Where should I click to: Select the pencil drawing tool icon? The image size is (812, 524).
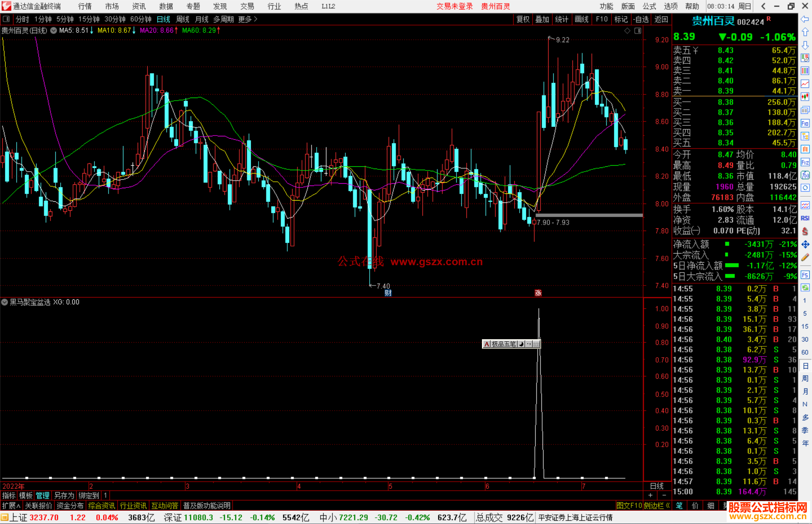(x=805, y=257)
